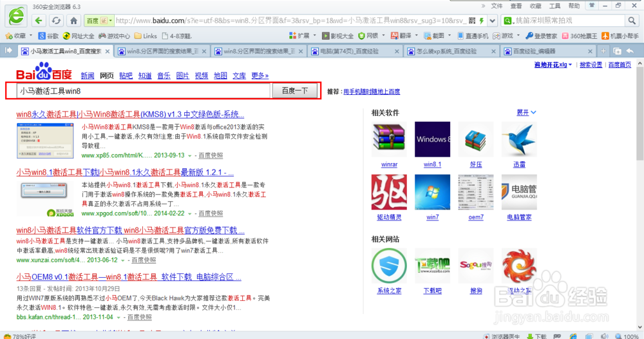Screen dimensions: 644x339
Task: Open the Links bookmark folder
Action: [x=146, y=35]
